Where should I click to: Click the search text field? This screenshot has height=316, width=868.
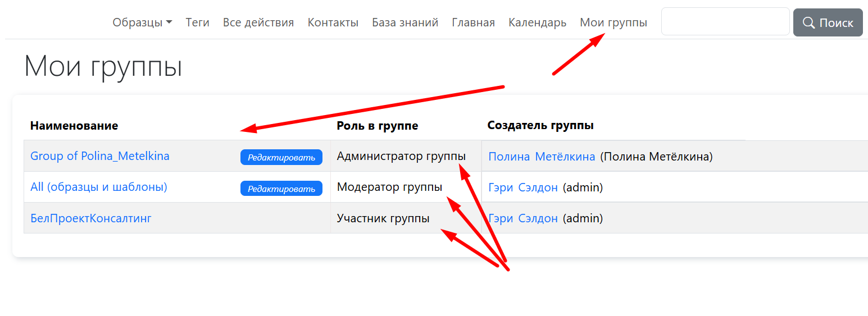[725, 22]
